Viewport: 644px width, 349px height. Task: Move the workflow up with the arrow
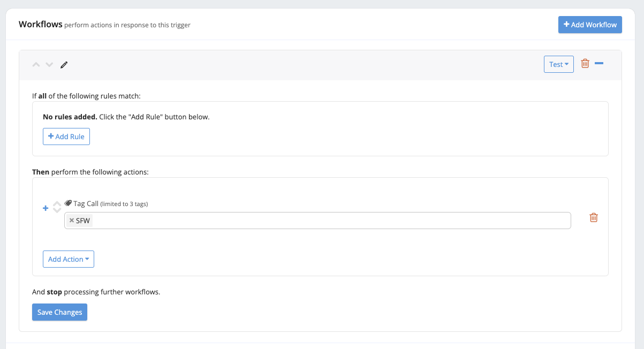click(36, 65)
